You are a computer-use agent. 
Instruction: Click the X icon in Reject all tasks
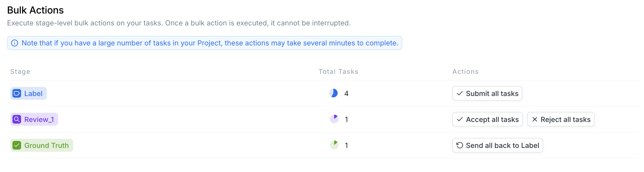coord(535,119)
